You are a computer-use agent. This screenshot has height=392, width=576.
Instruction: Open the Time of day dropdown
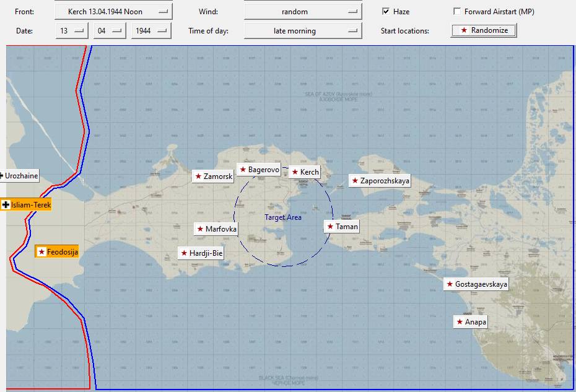tap(303, 31)
